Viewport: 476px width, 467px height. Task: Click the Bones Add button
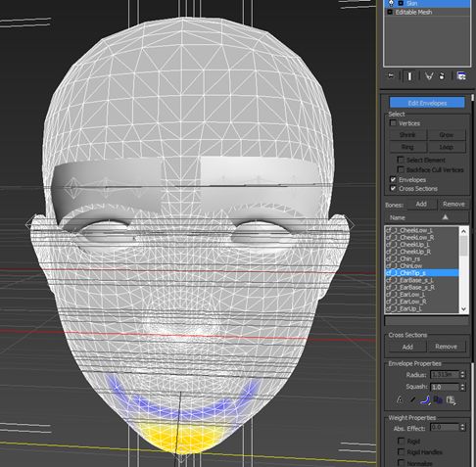click(x=421, y=204)
